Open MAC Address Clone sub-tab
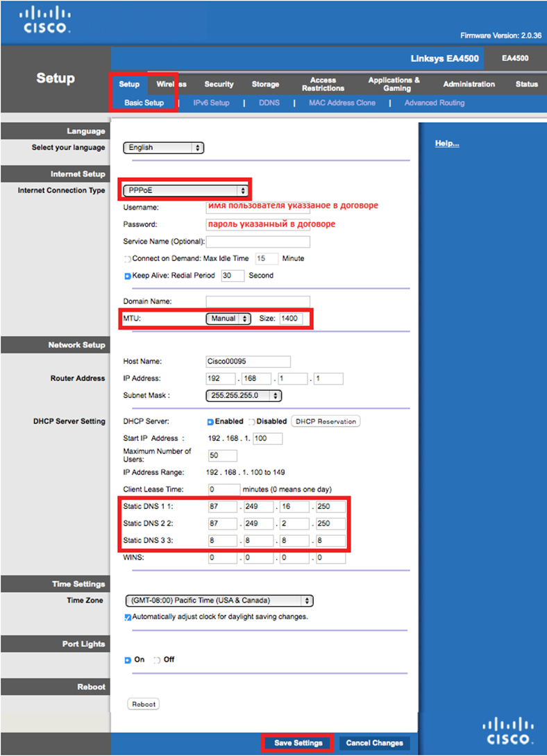 pyautogui.click(x=342, y=103)
